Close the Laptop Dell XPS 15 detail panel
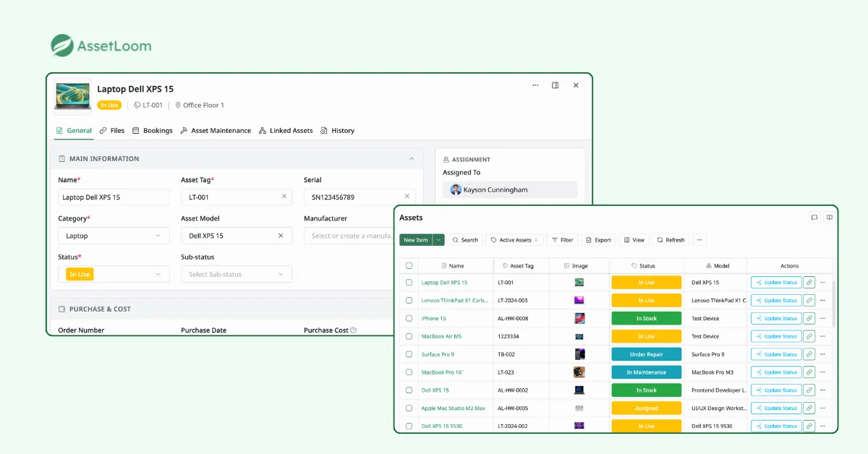Viewport: 868px width, 454px height. pos(576,85)
